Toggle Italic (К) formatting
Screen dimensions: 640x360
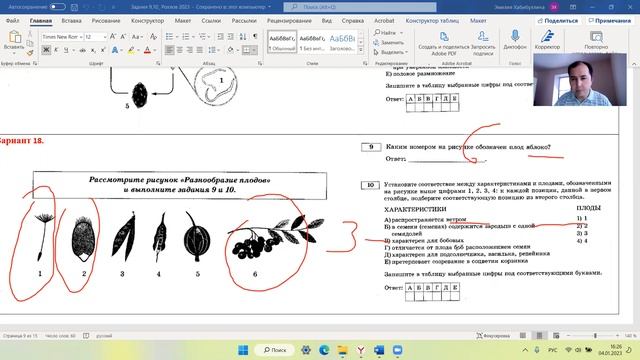point(56,50)
